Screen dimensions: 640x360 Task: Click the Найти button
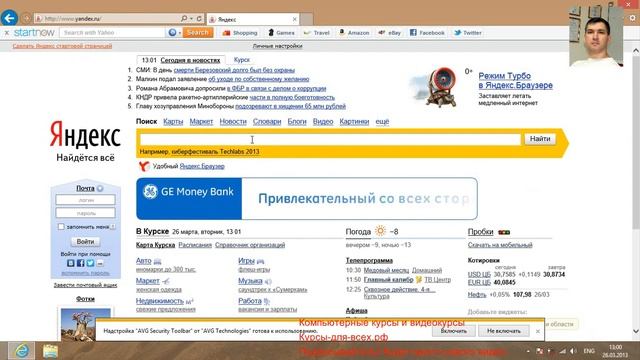tap(540, 139)
